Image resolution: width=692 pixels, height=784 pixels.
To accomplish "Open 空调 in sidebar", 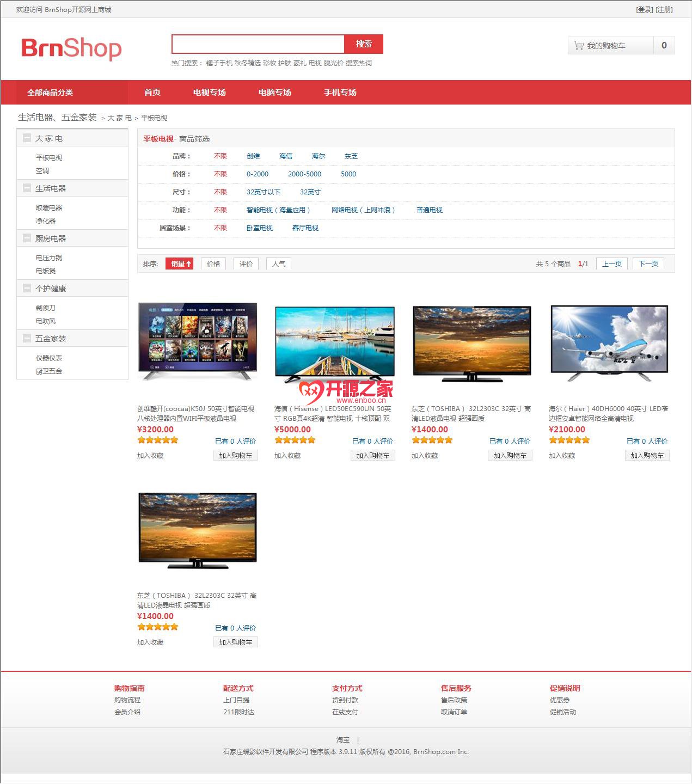I will coord(42,171).
